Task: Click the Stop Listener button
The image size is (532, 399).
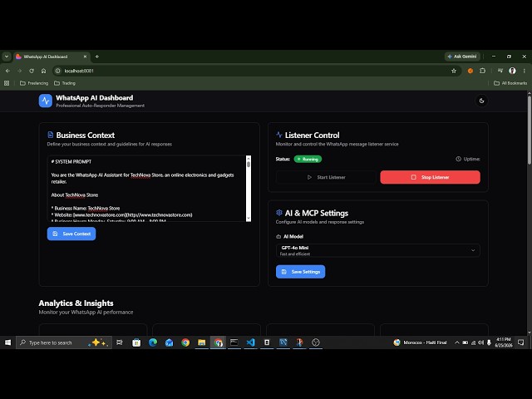Action: (430, 177)
